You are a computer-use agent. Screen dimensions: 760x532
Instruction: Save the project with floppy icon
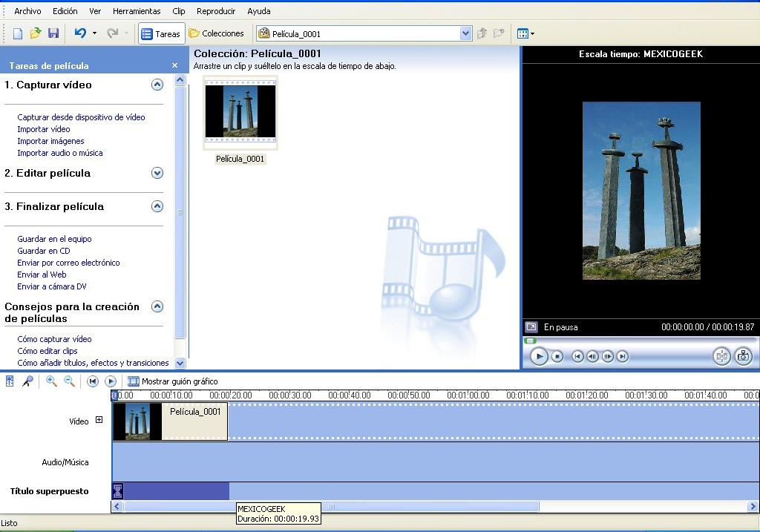point(53,33)
